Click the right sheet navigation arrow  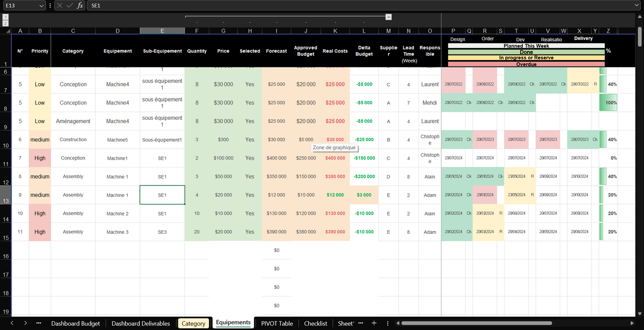(26, 323)
